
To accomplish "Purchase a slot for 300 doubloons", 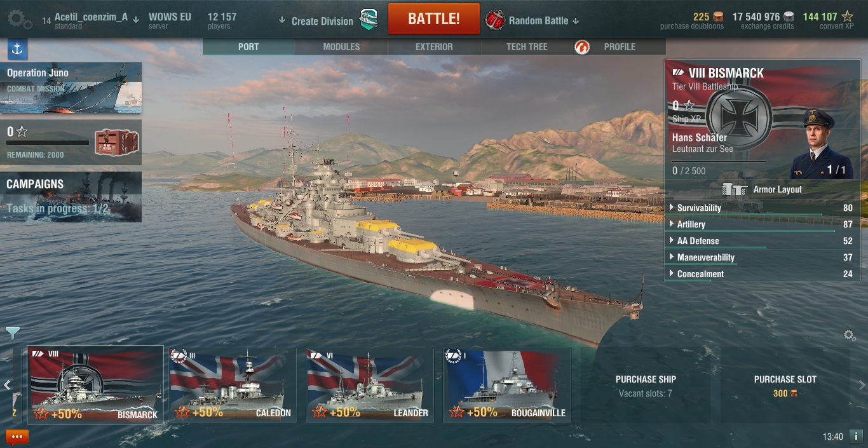I will [x=785, y=386].
